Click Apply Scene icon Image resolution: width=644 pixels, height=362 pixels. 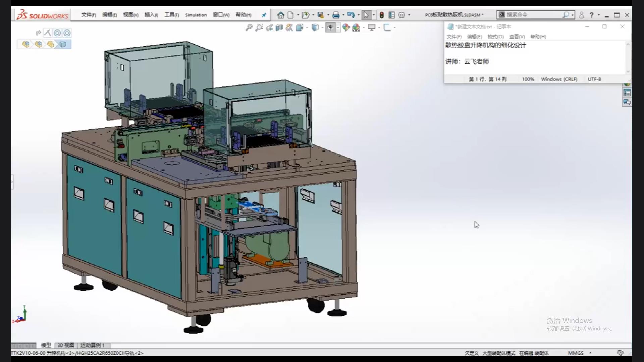(356, 27)
